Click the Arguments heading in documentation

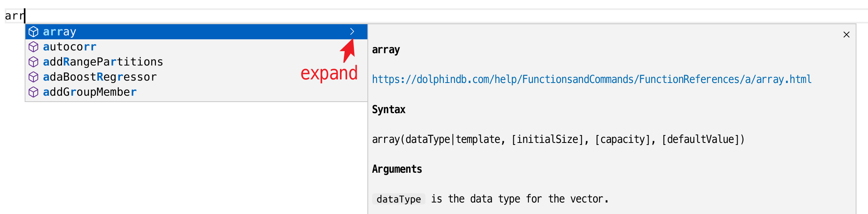397,169
